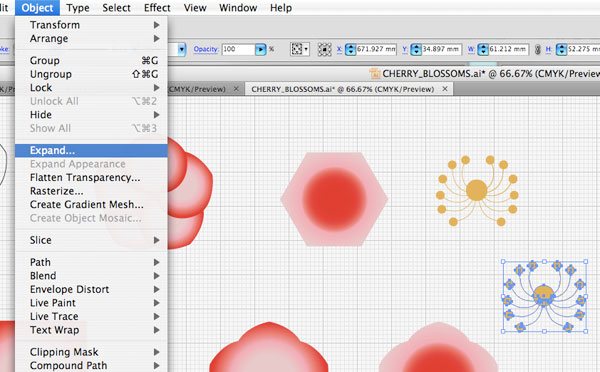Click the height stepper arrows

coord(561,49)
